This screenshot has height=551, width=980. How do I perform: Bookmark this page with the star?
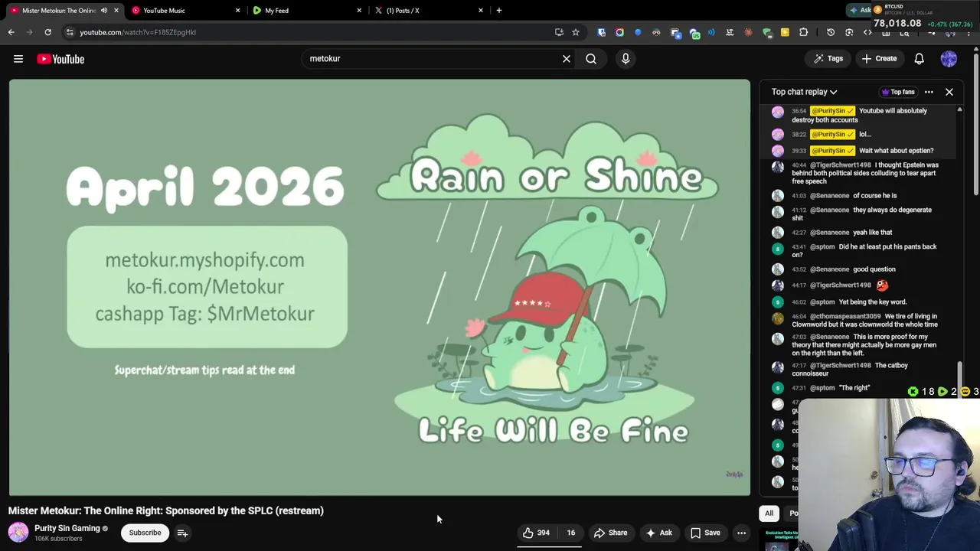click(576, 32)
